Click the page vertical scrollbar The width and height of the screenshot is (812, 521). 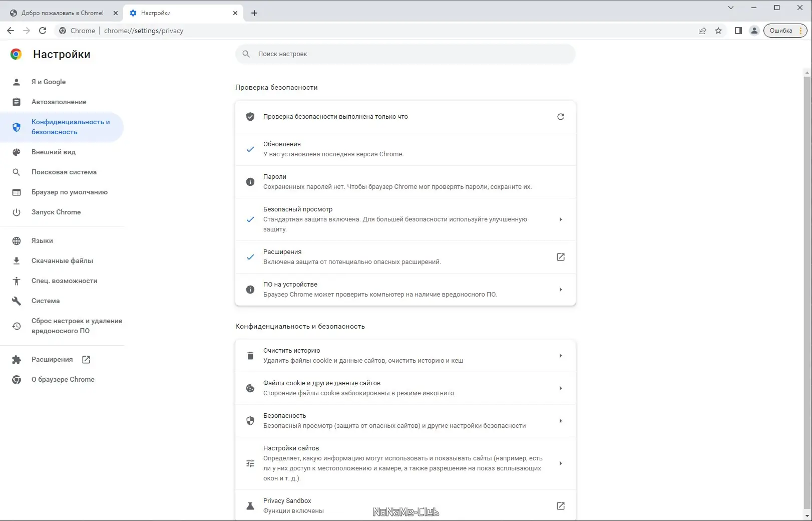pyautogui.click(x=806, y=291)
